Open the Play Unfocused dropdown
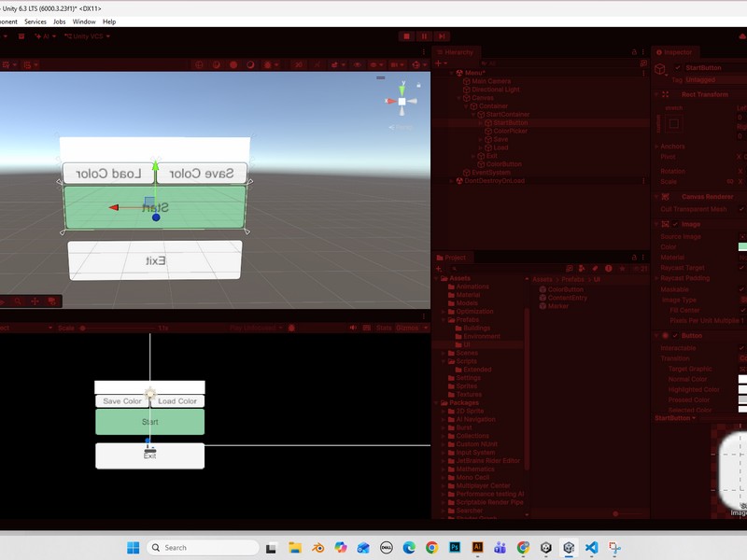 256,328
